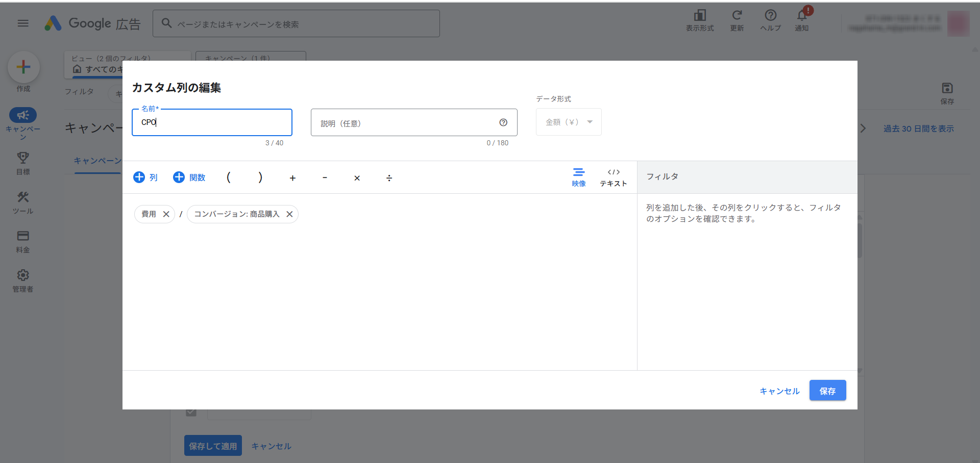
Task: Insert an opening parenthesis
Action: point(229,177)
